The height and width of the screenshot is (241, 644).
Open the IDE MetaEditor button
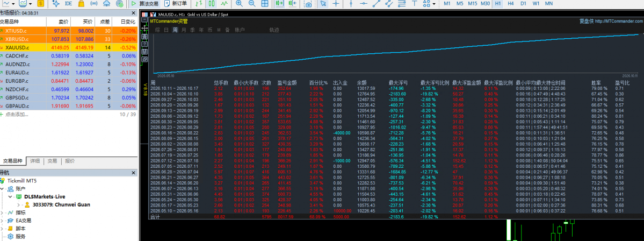(69, 4)
